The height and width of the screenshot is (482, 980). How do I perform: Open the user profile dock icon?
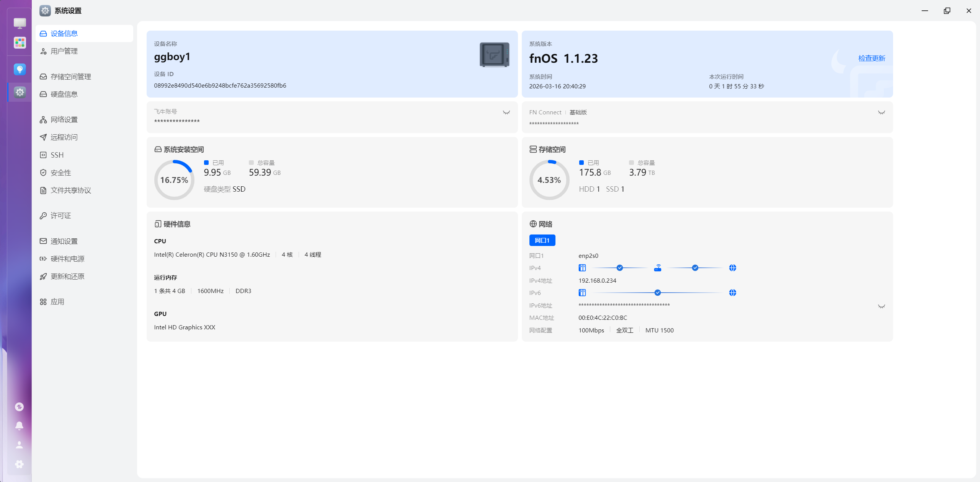[x=19, y=445]
